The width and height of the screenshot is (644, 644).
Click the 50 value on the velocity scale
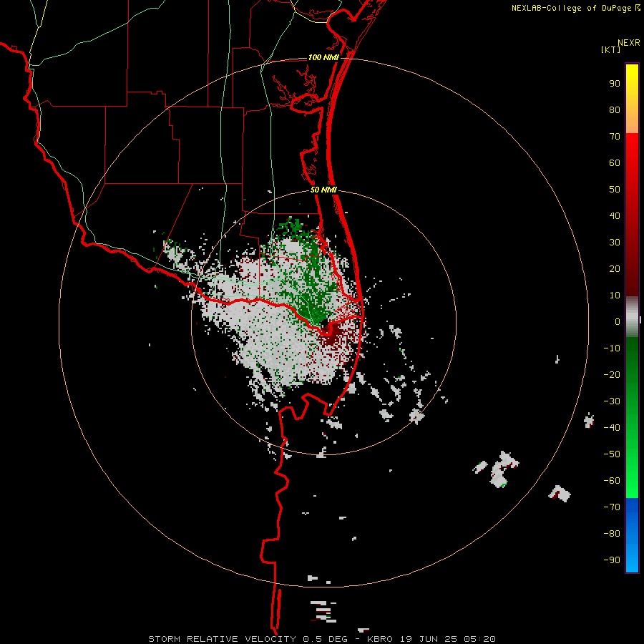(615, 190)
